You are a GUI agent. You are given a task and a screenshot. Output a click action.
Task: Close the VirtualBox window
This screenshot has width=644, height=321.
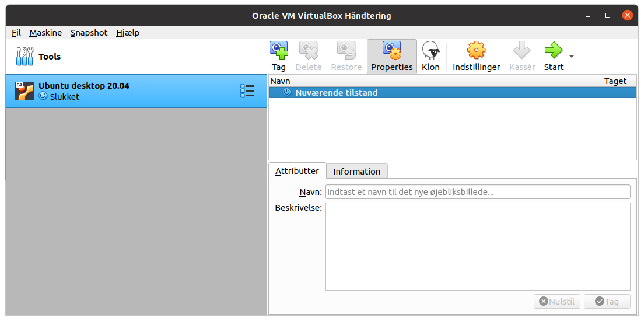(x=628, y=16)
